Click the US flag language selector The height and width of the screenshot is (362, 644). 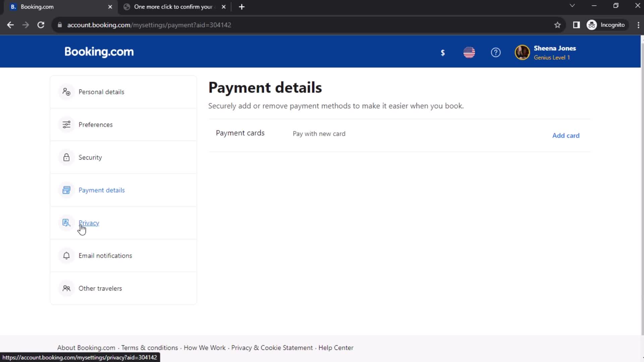(469, 53)
